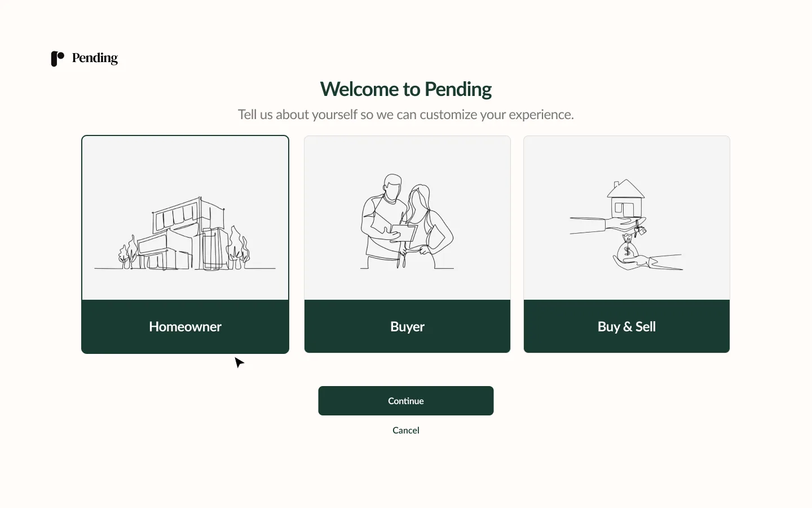Choose the Buyer option label
The image size is (812, 508).
tap(407, 327)
